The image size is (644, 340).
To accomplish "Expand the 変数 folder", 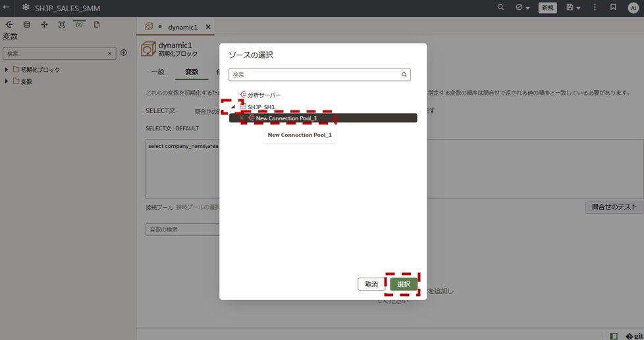I will pyautogui.click(x=6, y=81).
